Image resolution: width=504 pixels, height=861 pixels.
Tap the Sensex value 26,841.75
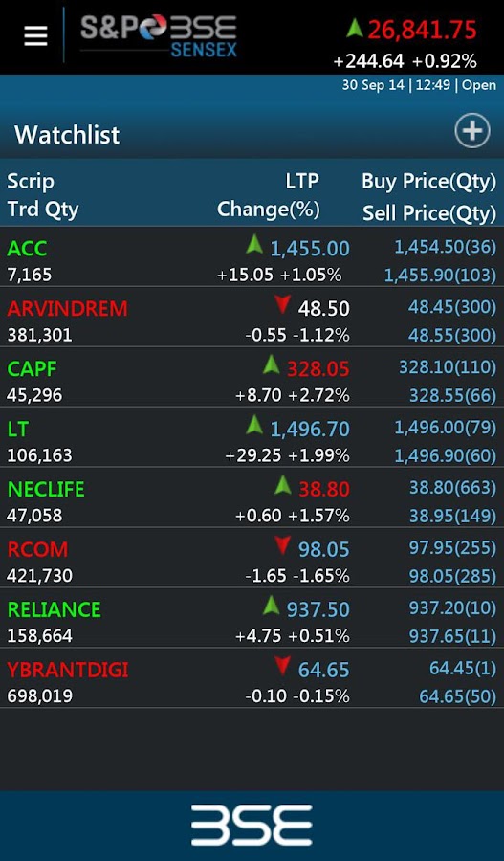click(x=422, y=30)
